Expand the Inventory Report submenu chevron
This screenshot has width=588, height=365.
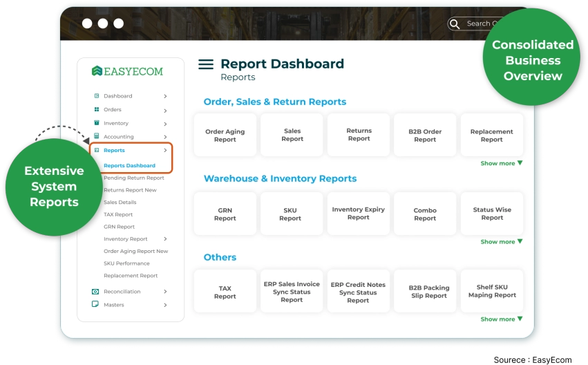(x=165, y=239)
